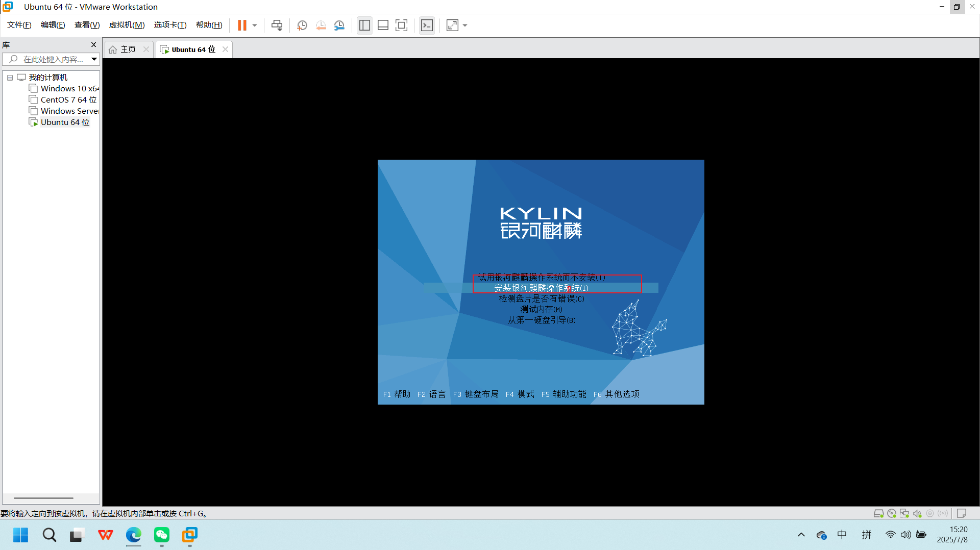Click F3 键盘布局 in installer footer

(476, 394)
